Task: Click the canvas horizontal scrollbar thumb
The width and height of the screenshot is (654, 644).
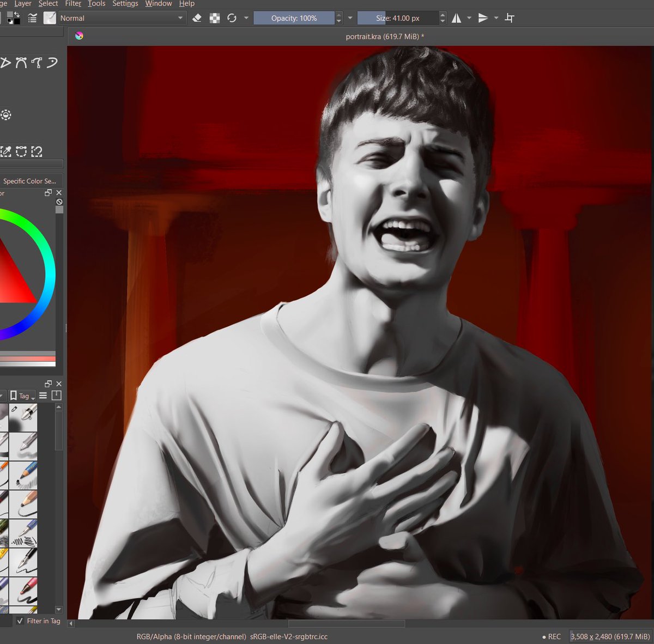Action: pyautogui.click(x=346, y=623)
